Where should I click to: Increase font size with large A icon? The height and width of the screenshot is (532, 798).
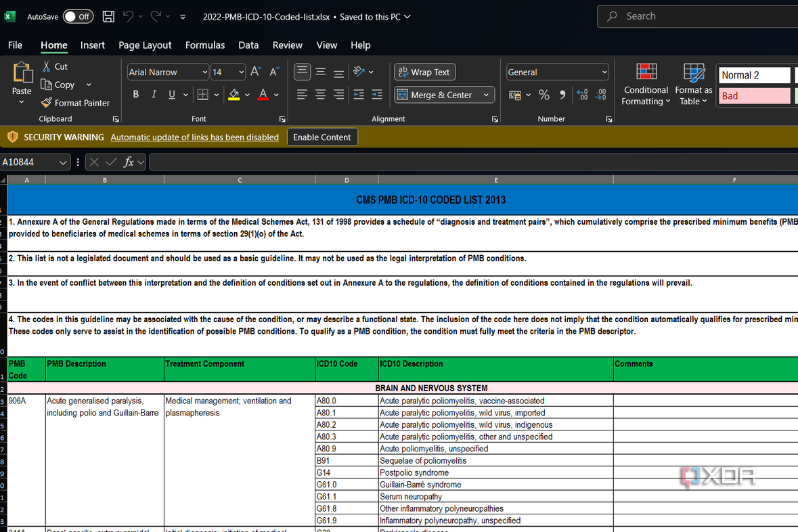coord(255,72)
